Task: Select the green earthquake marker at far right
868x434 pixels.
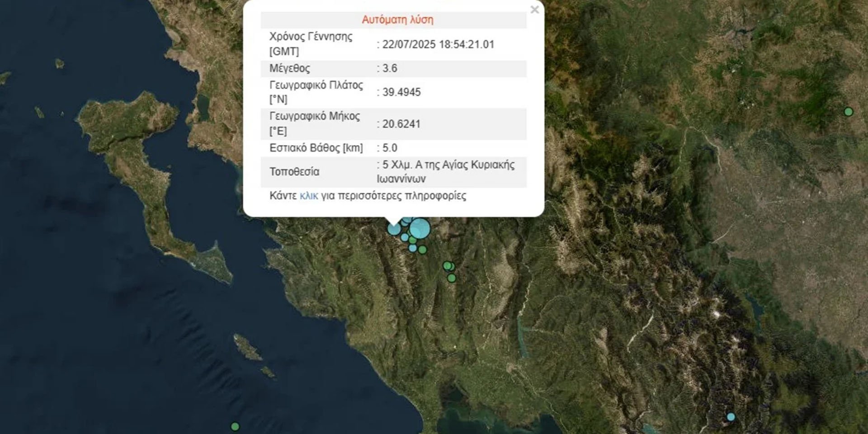Action: (x=849, y=112)
